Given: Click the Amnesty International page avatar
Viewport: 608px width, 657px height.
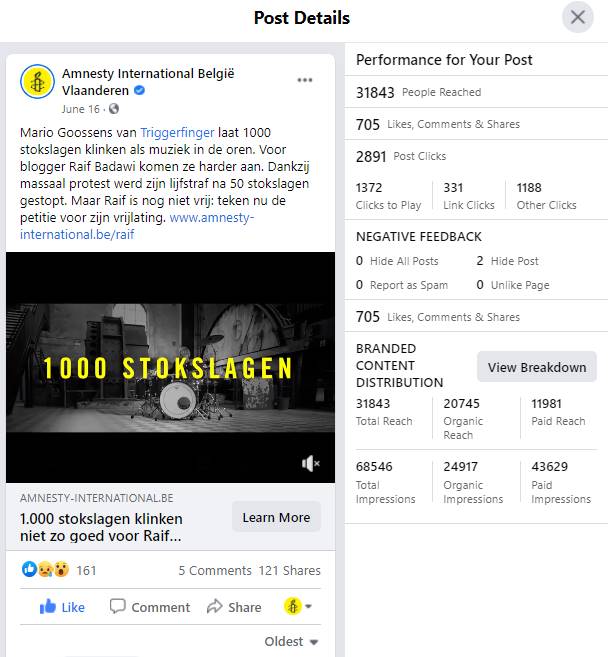Looking at the screenshot, I should [x=38, y=81].
